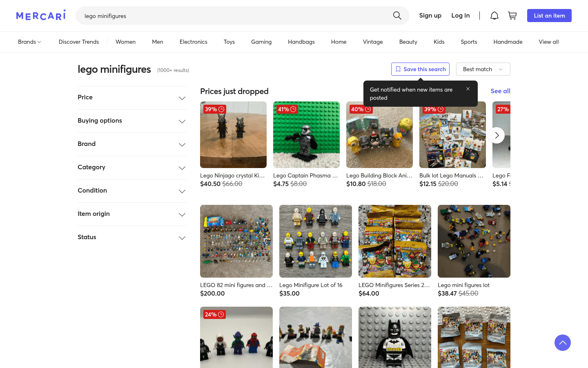Go to the Women category

coord(125,42)
